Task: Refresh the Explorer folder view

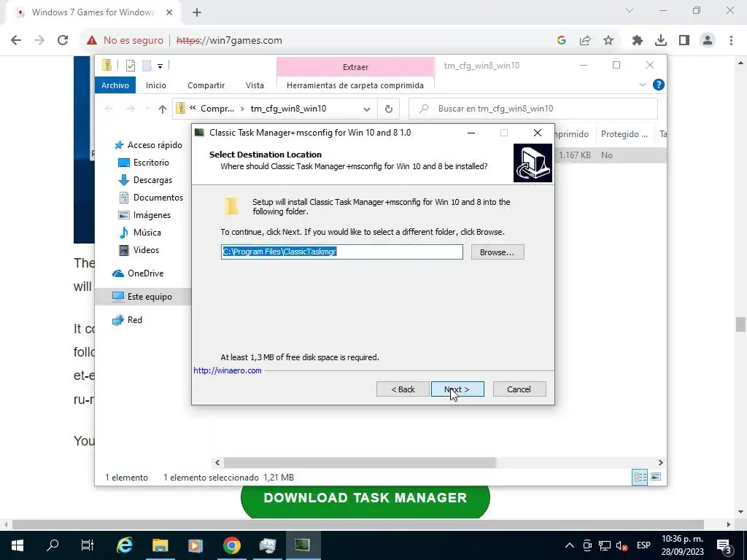Action: 389,109
